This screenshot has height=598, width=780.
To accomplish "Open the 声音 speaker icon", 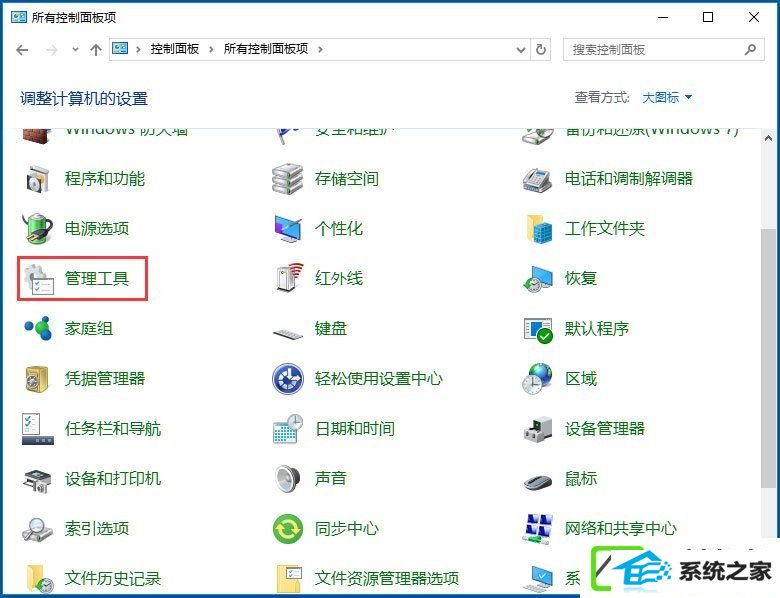I will 288,479.
